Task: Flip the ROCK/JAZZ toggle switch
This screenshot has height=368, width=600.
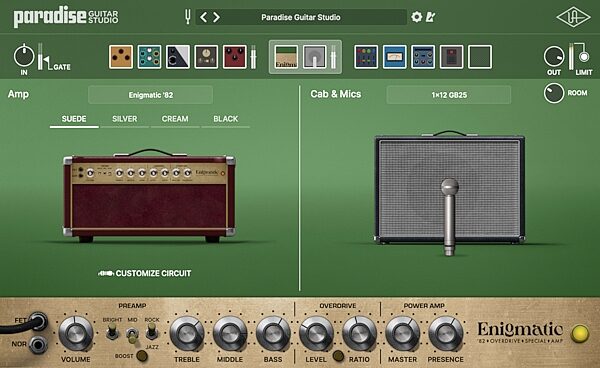Action: [152, 331]
